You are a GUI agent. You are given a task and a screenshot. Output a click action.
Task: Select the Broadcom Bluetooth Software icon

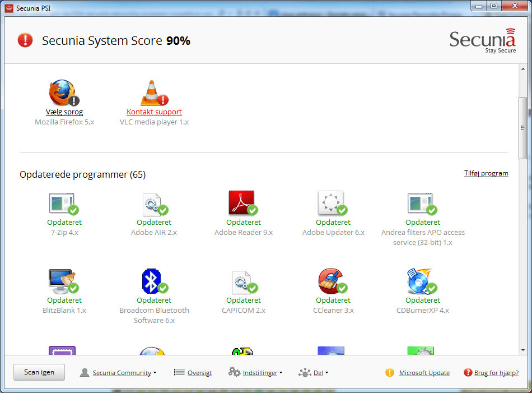pyautogui.click(x=152, y=281)
